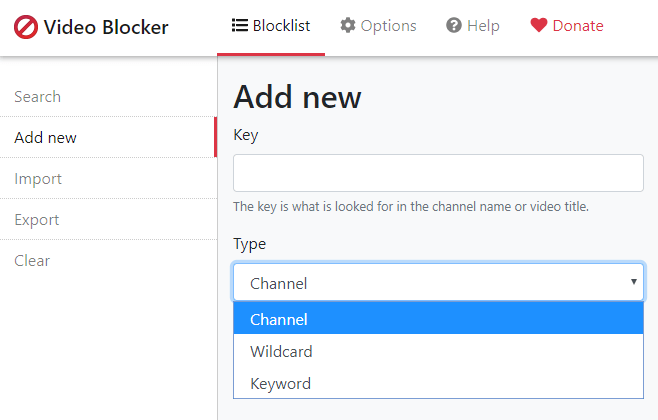Viewport: 658px width, 420px height.
Task: Switch to the Options tab
Action: click(x=378, y=26)
